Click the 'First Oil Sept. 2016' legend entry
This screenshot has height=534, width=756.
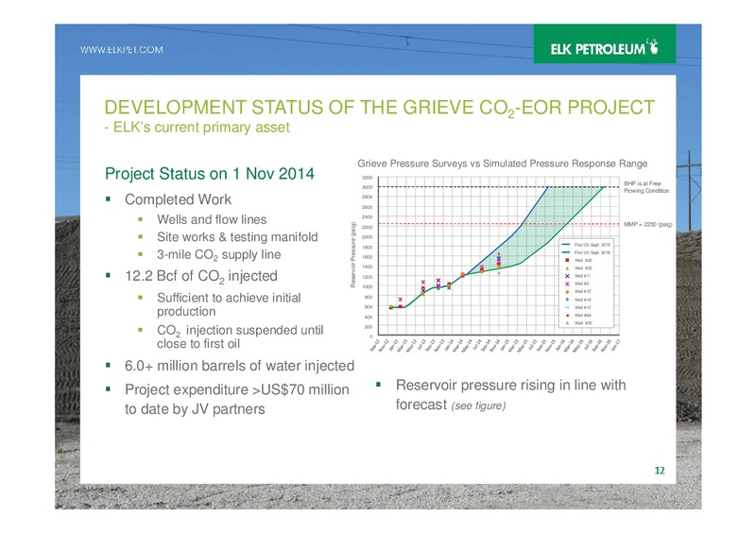pos(587,252)
